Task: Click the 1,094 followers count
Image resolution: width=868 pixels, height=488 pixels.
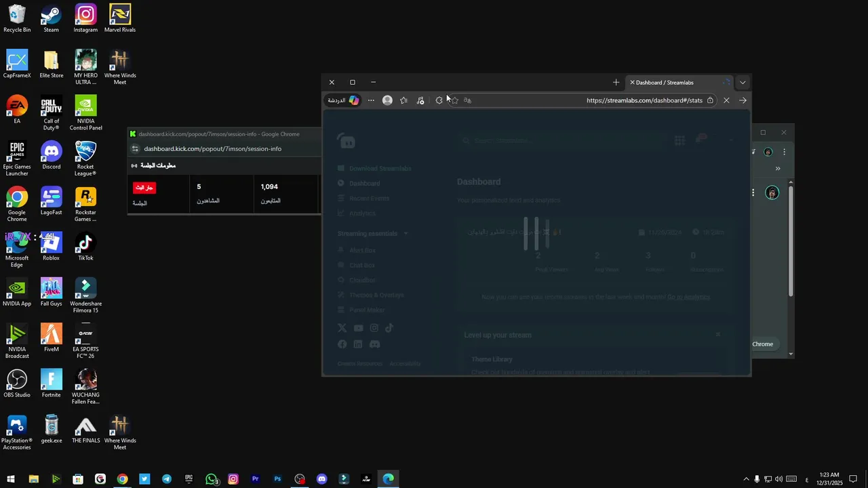Action: pyautogui.click(x=269, y=187)
